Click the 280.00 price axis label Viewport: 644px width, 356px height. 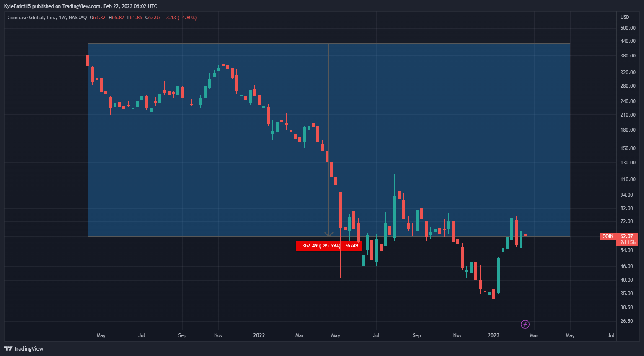[628, 86]
